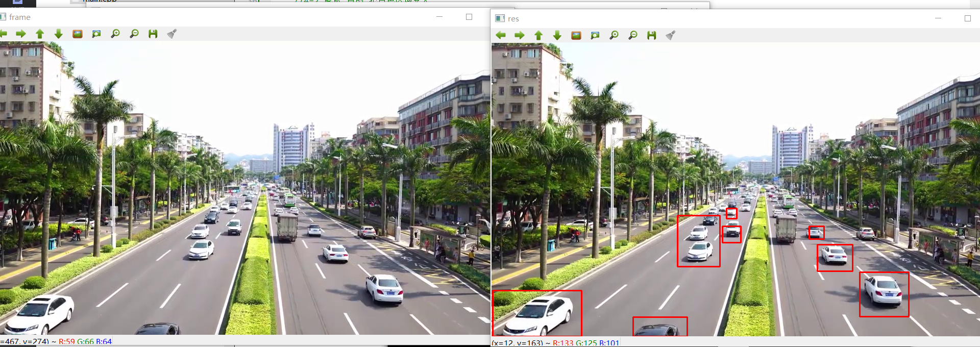Pan down in the frame window
This screenshot has height=347, width=980.
click(x=59, y=34)
